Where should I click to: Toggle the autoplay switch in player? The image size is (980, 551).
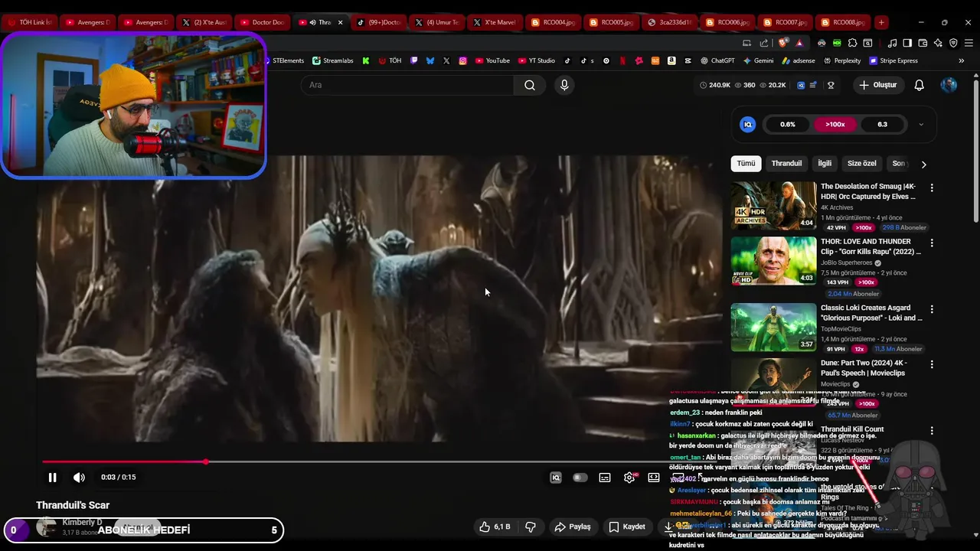[580, 478]
